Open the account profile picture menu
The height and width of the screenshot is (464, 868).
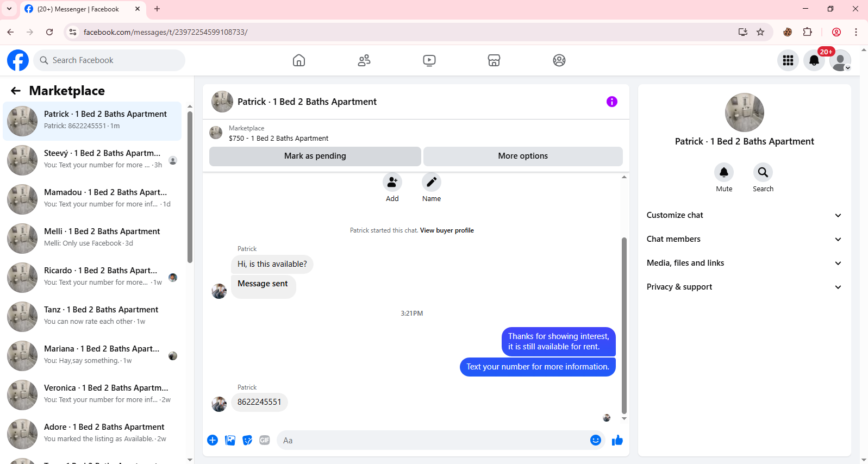coord(840,60)
